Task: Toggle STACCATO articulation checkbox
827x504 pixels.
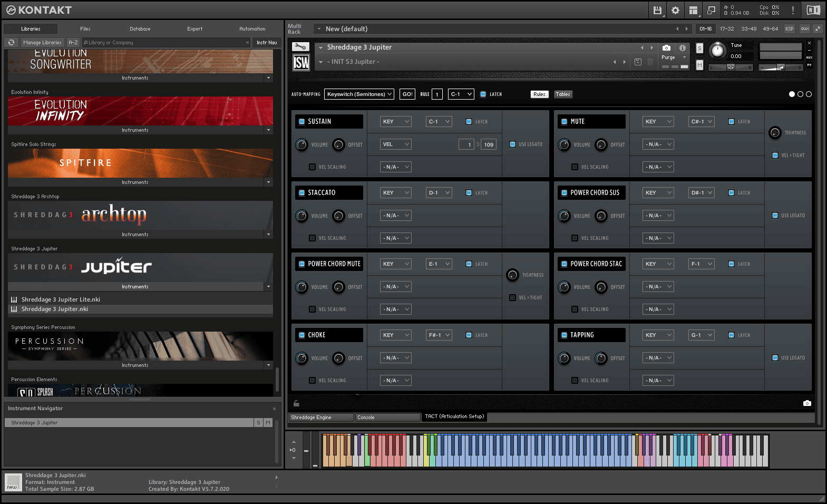Action: click(302, 192)
